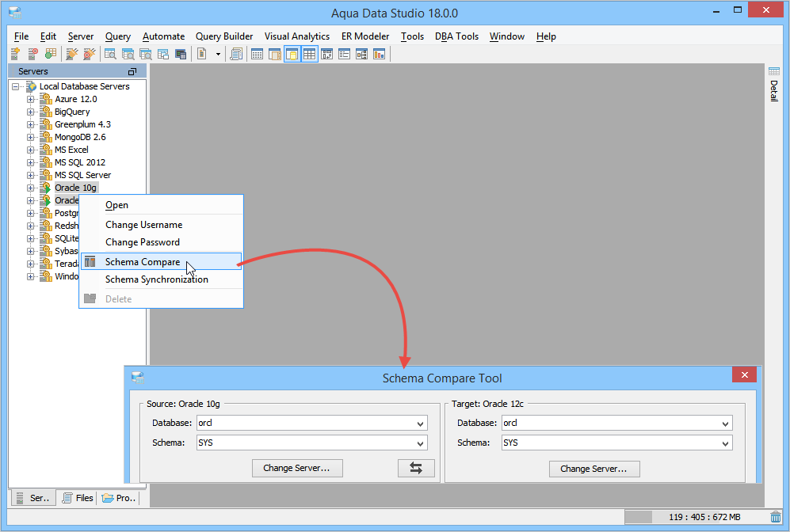Click Change Server button under Source Oracle 10g

[x=297, y=468]
